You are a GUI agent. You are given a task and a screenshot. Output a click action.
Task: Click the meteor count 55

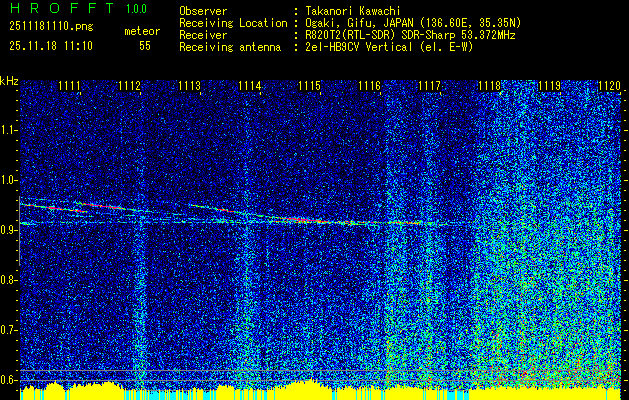(x=145, y=46)
